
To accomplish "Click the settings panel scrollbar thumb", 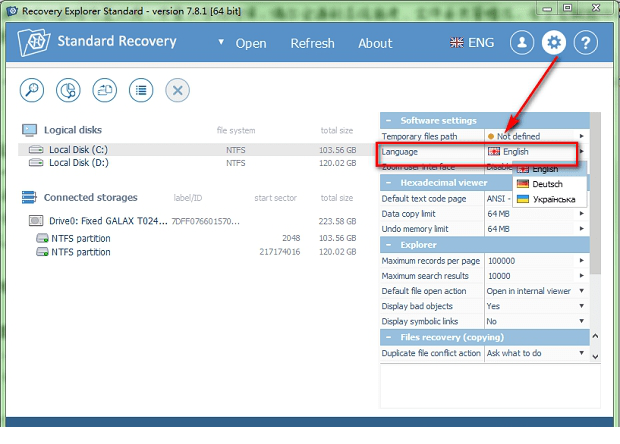I will (595, 193).
